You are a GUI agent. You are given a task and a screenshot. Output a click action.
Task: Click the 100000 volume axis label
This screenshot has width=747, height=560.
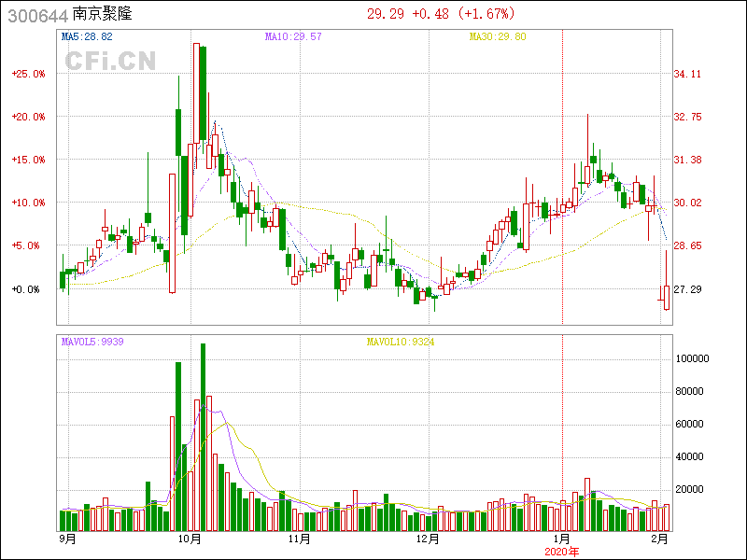691,359
